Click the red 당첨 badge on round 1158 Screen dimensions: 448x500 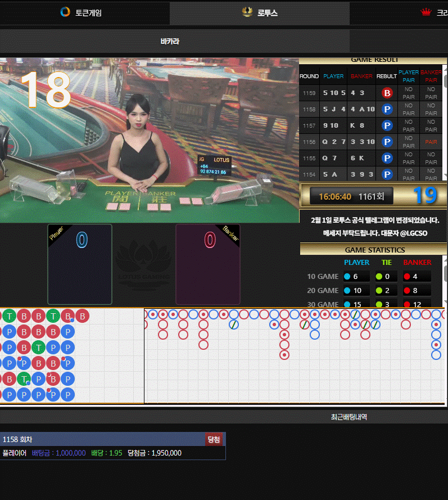(x=214, y=439)
